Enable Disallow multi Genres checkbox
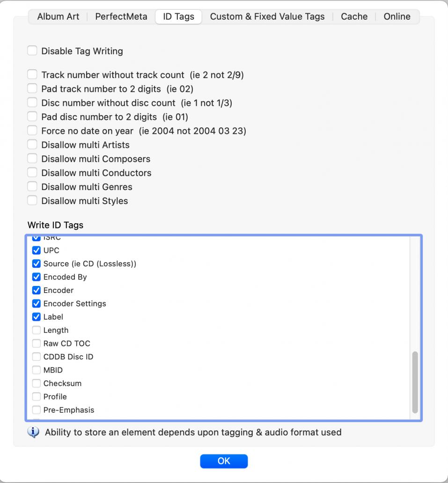The width and height of the screenshot is (448, 483). coord(32,187)
